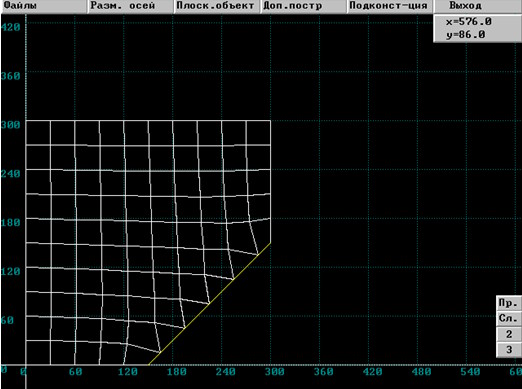The height and width of the screenshot is (389, 522).
Task: Click the 120 label on the horizontal axis
Action: tap(128, 372)
